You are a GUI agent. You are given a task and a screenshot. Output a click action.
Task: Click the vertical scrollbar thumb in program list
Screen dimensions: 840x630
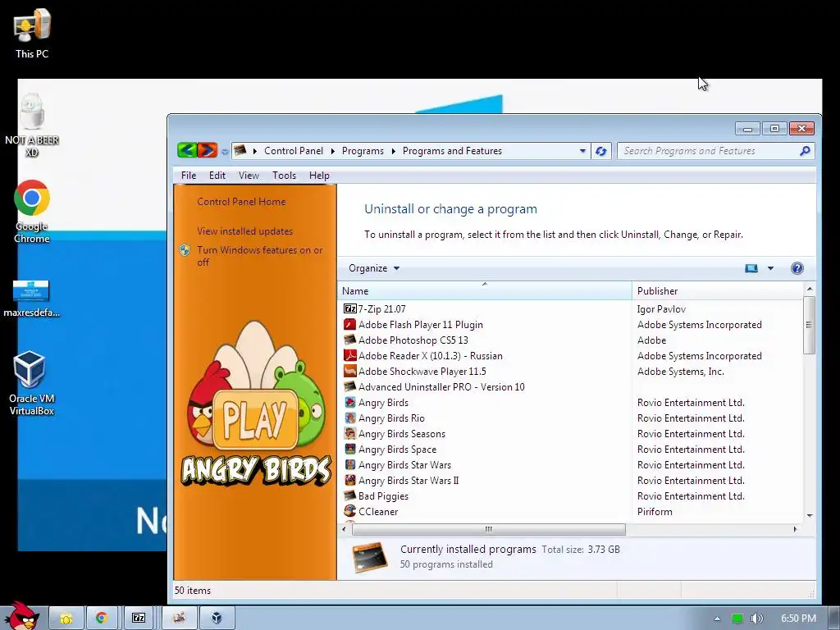pos(809,325)
